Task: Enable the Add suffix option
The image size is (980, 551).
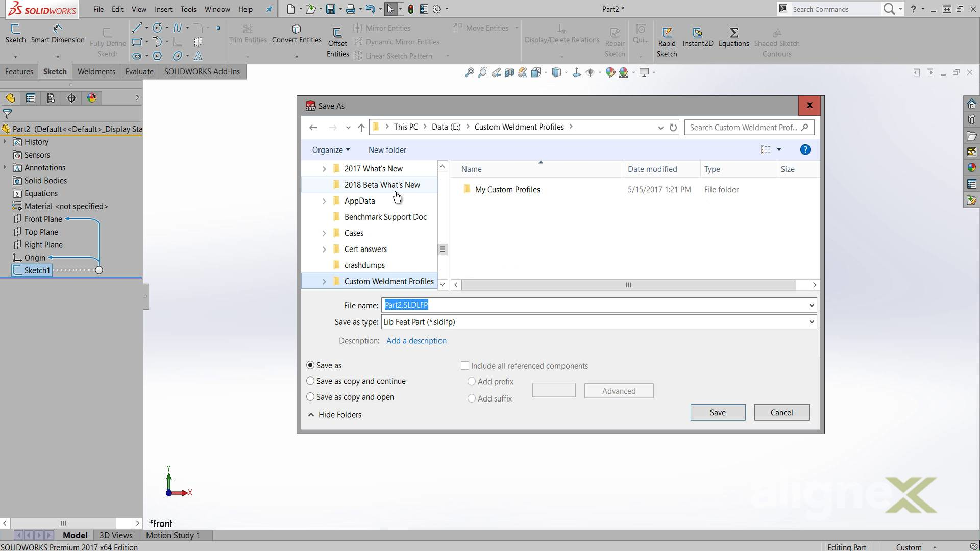Action: click(x=471, y=398)
